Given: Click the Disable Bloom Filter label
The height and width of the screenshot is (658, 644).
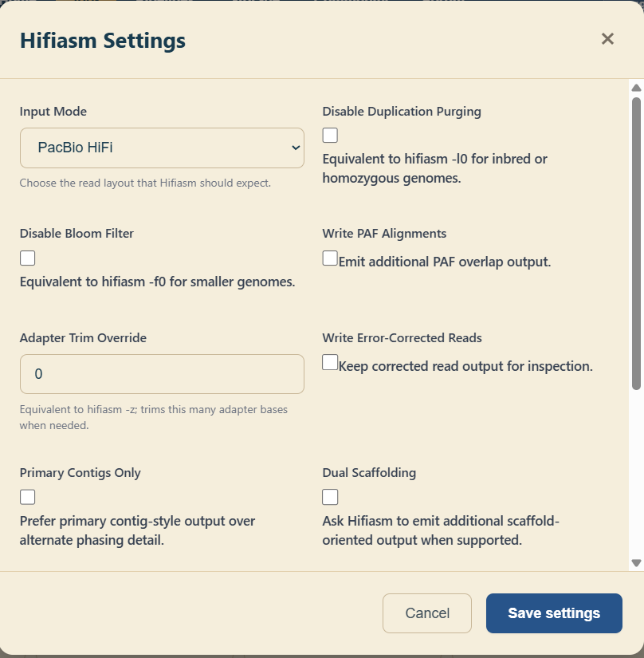Looking at the screenshot, I should coord(77,234).
